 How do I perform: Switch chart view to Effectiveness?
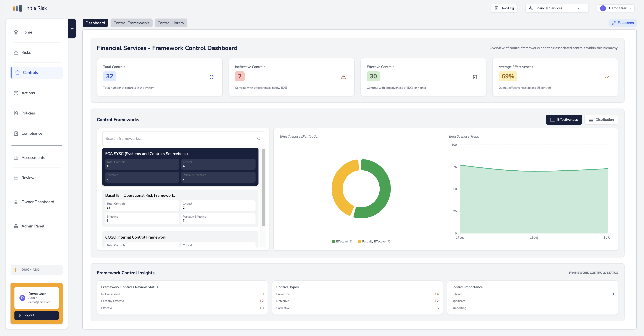pos(564,120)
